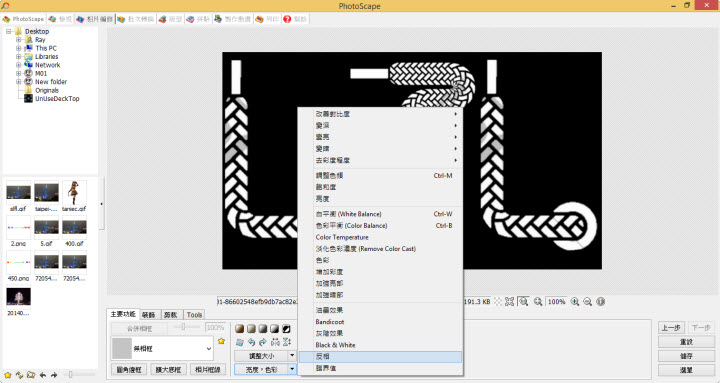Viewport: 720px width, 383px height.
Task: Click the full screen view icon
Action: pyautogui.click(x=510, y=302)
